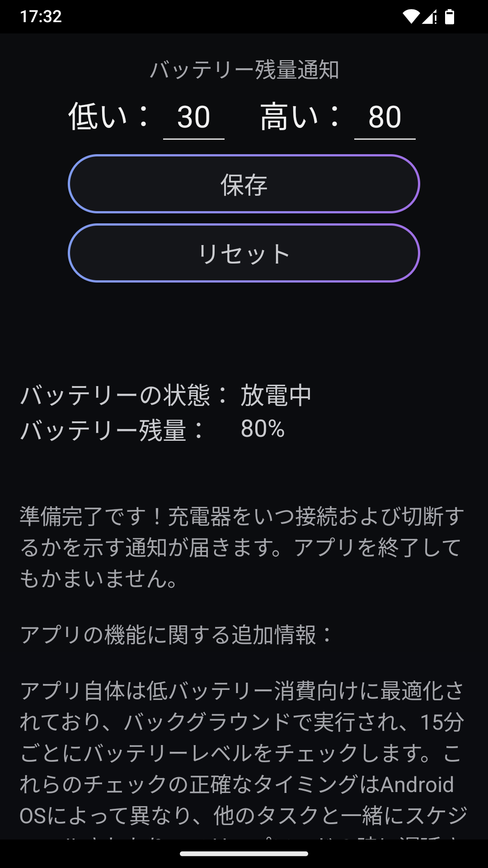Viewport: 488px width, 868px height.
Task: Tap the アプリの機能に関する追加情報 heading
Action: [176, 635]
